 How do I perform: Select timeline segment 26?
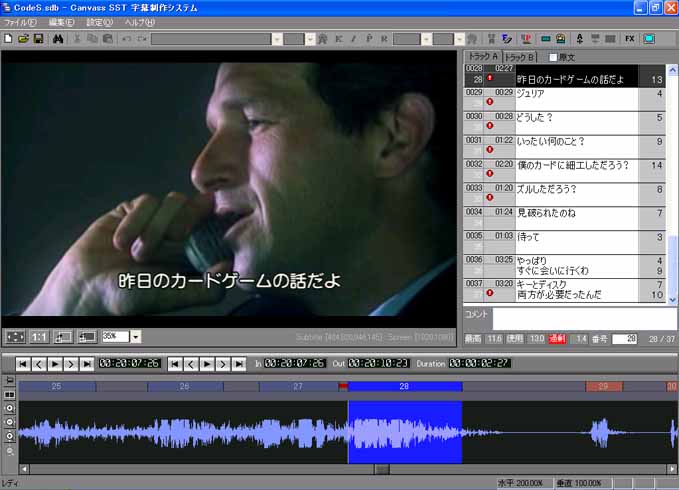coord(185,386)
